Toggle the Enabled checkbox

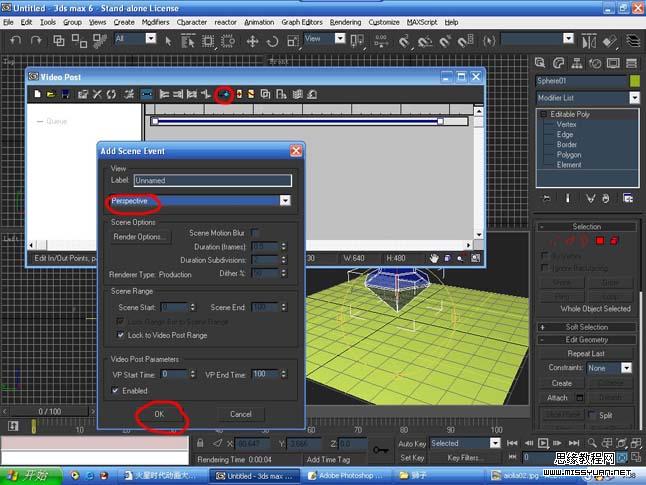coord(115,390)
